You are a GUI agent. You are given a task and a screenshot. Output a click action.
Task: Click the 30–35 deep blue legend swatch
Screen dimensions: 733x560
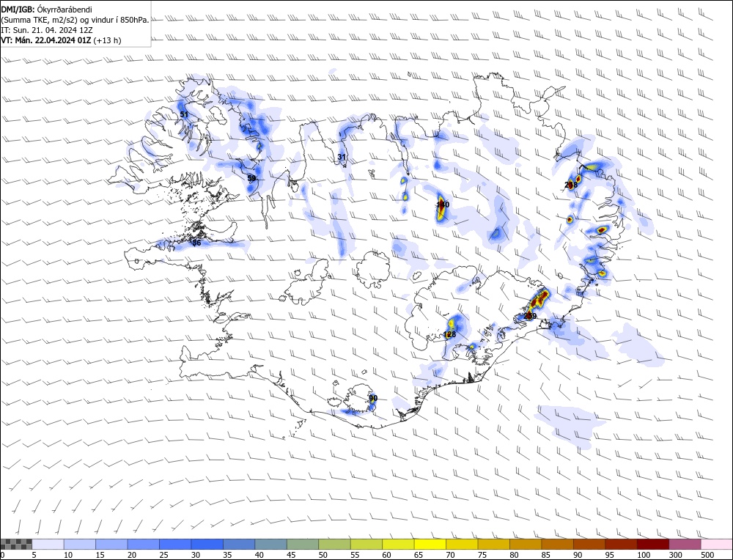tap(207, 544)
